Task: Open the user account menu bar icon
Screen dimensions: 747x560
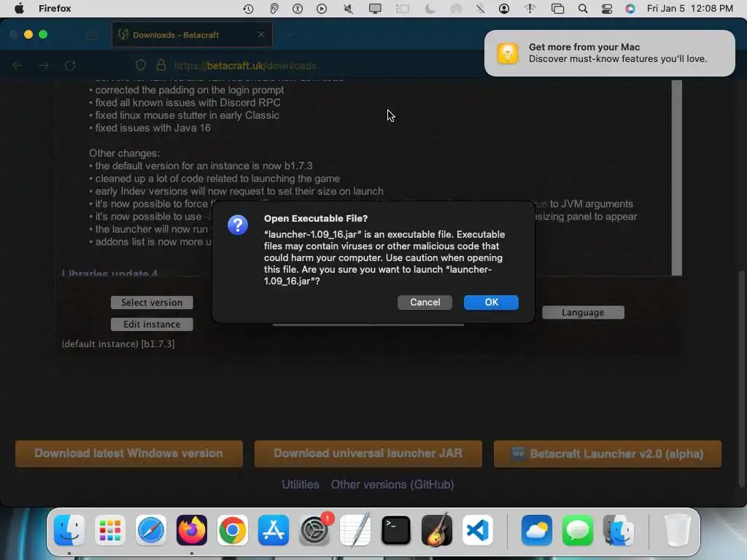Action: [503, 9]
